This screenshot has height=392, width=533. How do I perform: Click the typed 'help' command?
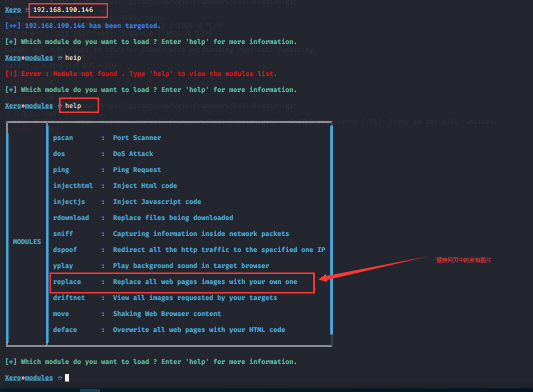coord(73,106)
